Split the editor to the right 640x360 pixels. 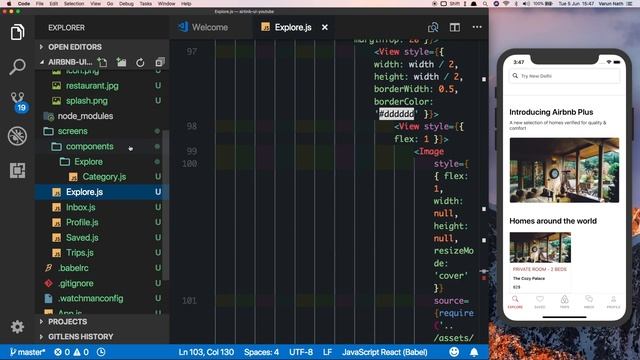point(455,27)
